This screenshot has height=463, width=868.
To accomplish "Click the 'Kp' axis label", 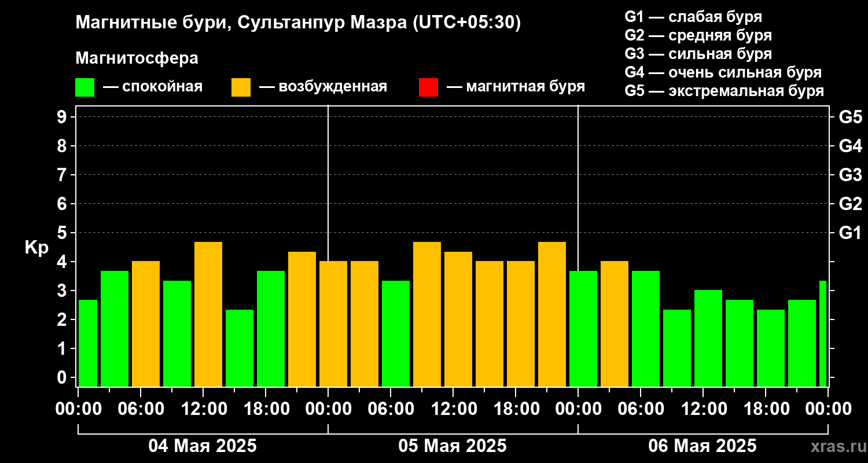I will pyautogui.click(x=36, y=248).
